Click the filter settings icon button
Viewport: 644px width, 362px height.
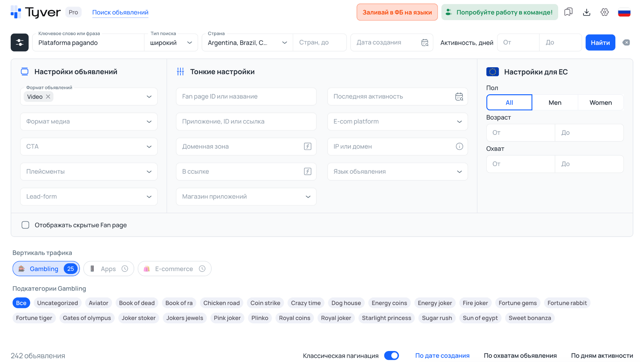point(19,42)
